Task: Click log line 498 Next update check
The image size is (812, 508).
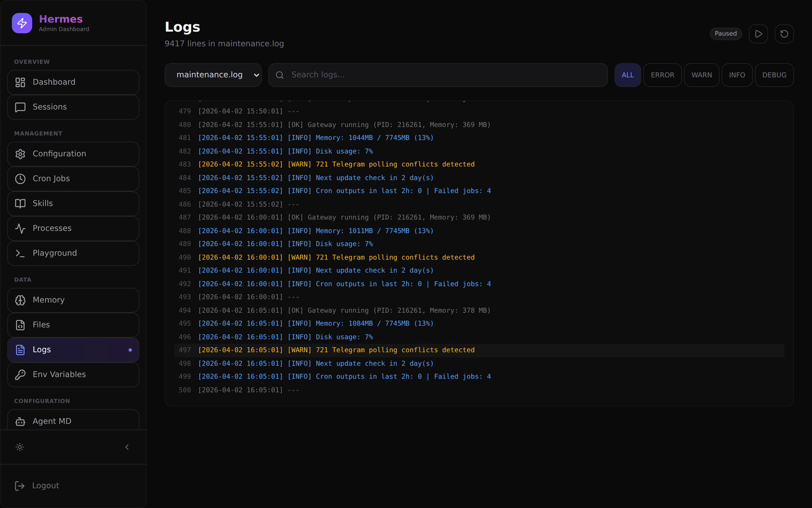Action: 479,364
